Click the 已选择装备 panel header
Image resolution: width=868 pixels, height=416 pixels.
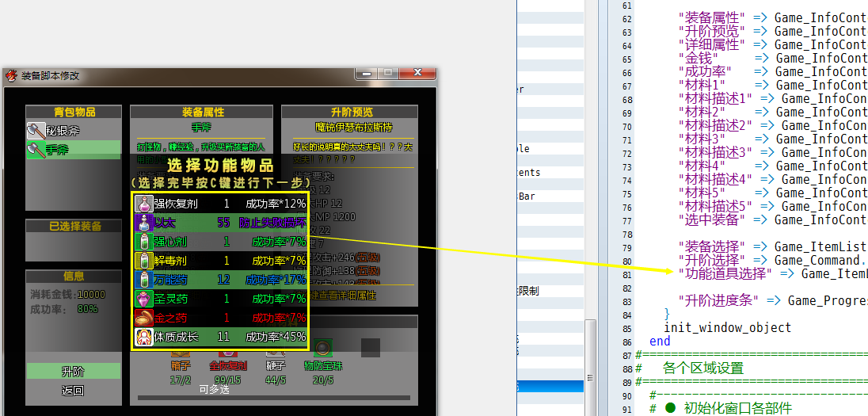[x=74, y=226]
